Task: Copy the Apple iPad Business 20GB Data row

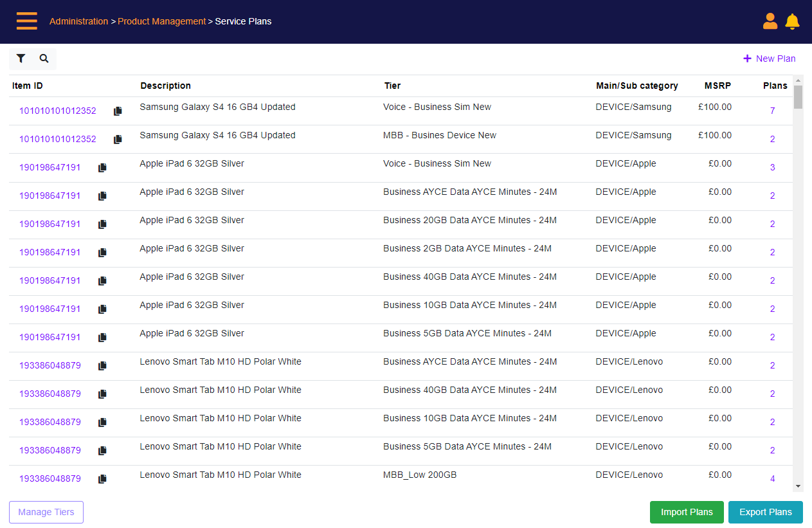Action: pyautogui.click(x=102, y=224)
